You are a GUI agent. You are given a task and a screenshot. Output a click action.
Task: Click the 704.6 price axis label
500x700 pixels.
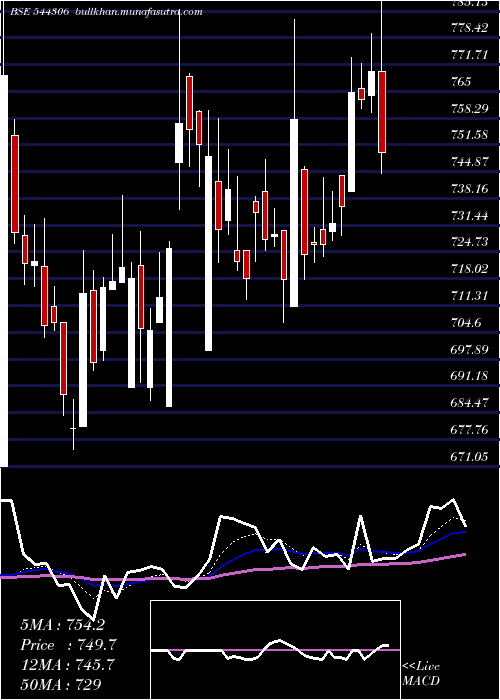pos(466,323)
